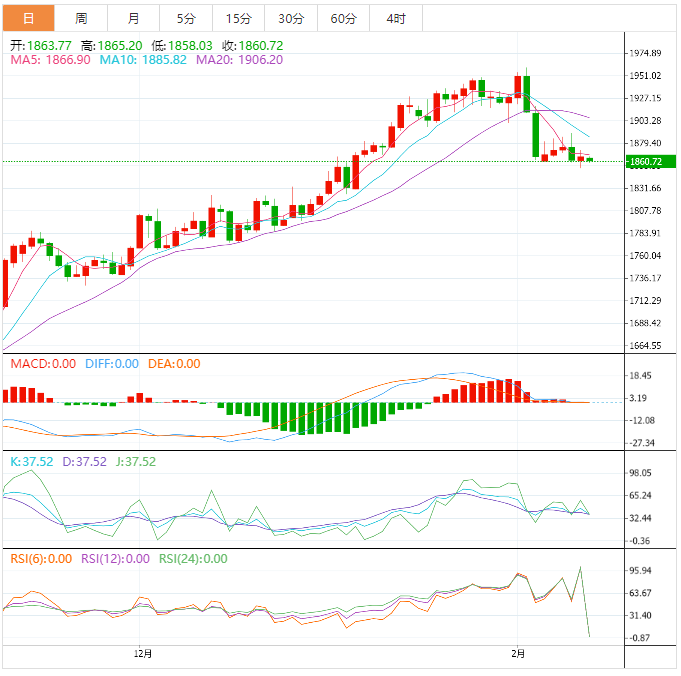Click the 12月 date marker on the time axis
681x676 pixels.
click(143, 654)
